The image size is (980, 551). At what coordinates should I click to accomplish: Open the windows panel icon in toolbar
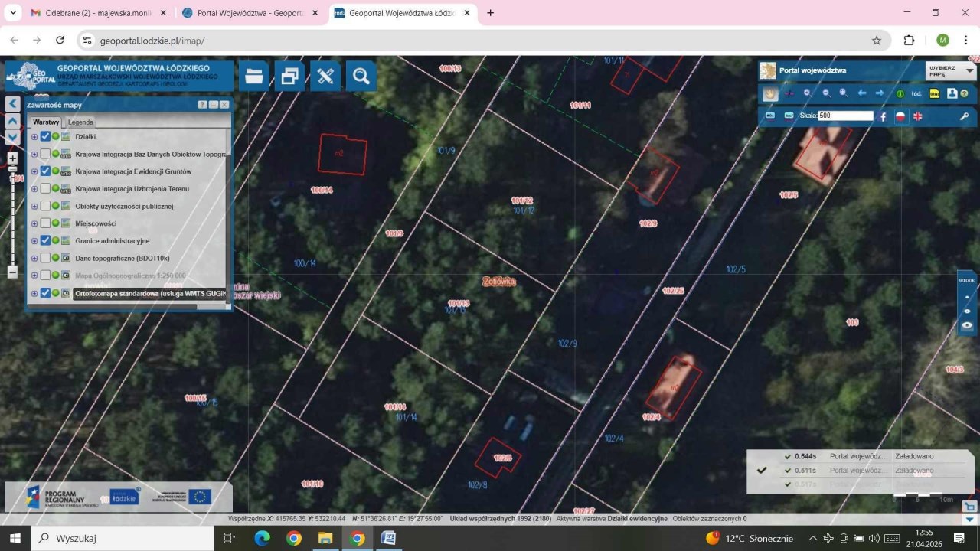tap(289, 76)
